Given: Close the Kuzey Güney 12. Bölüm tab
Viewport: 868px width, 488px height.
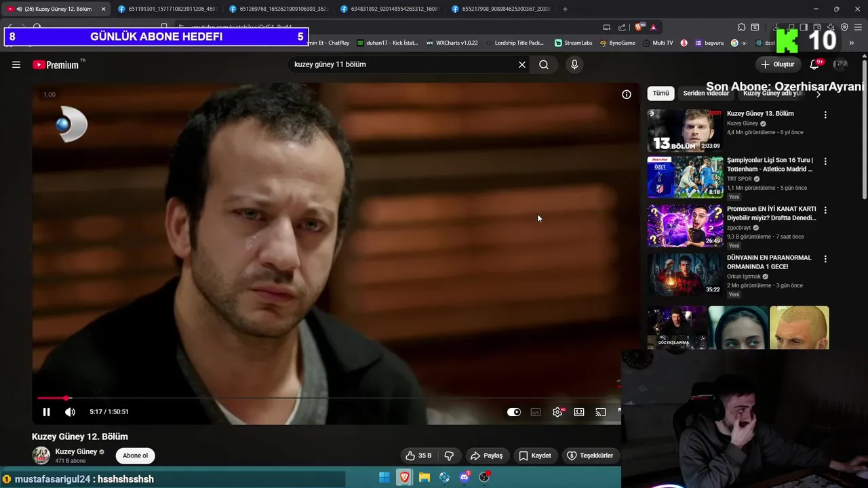Looking at the screenshot, I should [x=103, y=9].
